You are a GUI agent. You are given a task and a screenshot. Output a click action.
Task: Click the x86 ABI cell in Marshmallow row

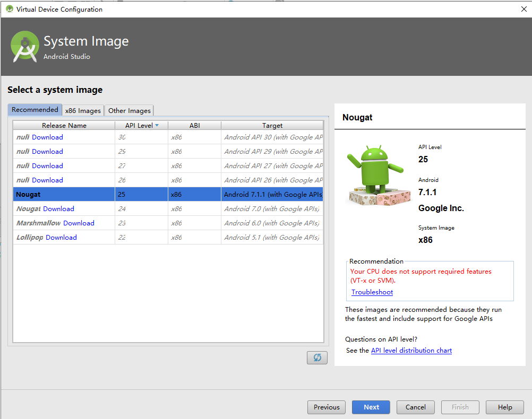click(x=194, y=223)
